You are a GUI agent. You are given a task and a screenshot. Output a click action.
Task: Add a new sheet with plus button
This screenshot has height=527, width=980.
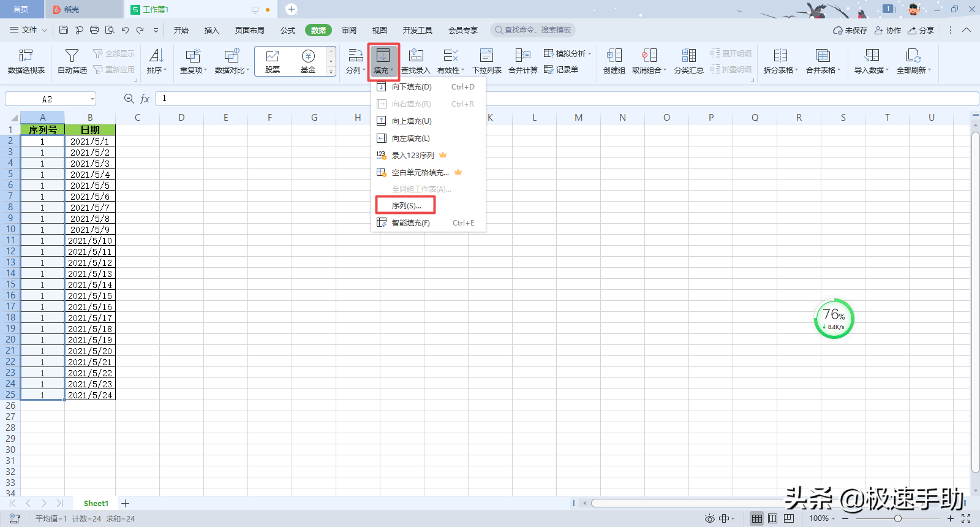[126, 504]
